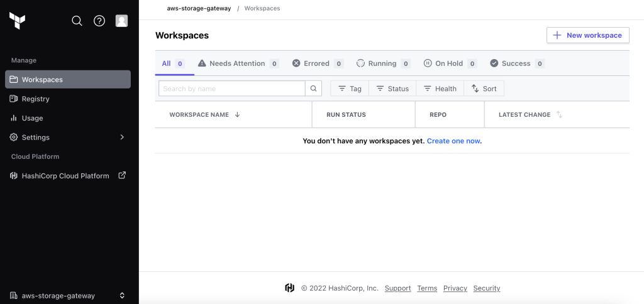Image resolution: width=644 pixels, height=304 pixels.
Task: Click the organization building icon at sidebar bottom
Action: pos(14,295)
